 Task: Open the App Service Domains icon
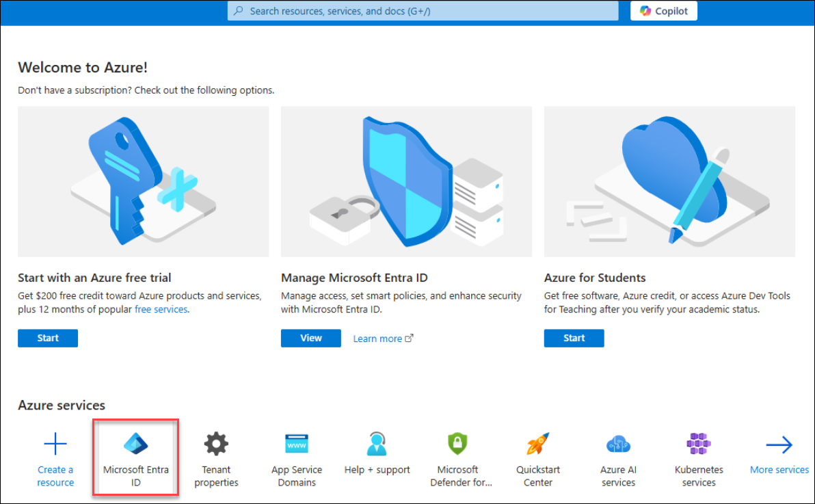coord(297,444)
